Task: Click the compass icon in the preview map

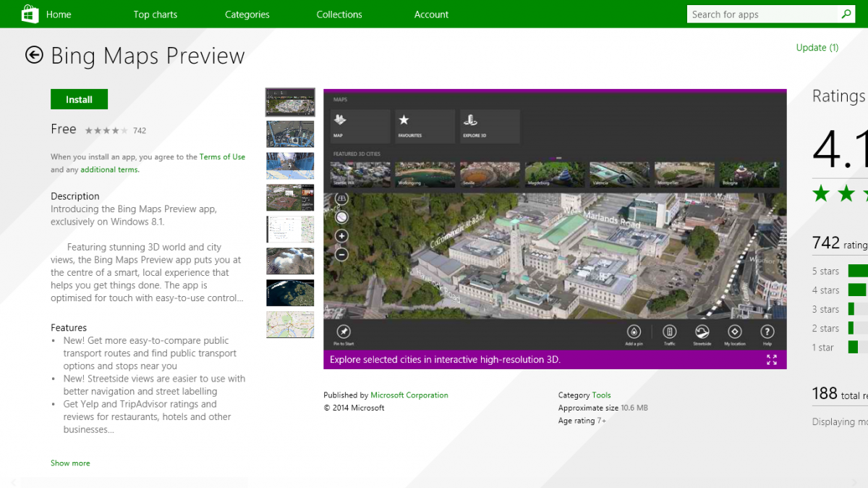Action: pos(342,216)
